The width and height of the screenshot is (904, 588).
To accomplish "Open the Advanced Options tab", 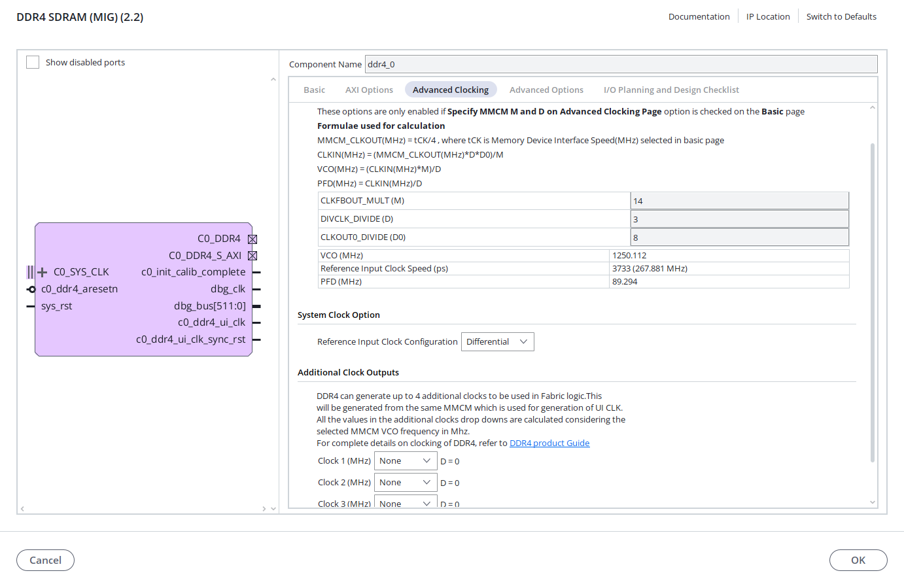I will [x=546, y=90].
